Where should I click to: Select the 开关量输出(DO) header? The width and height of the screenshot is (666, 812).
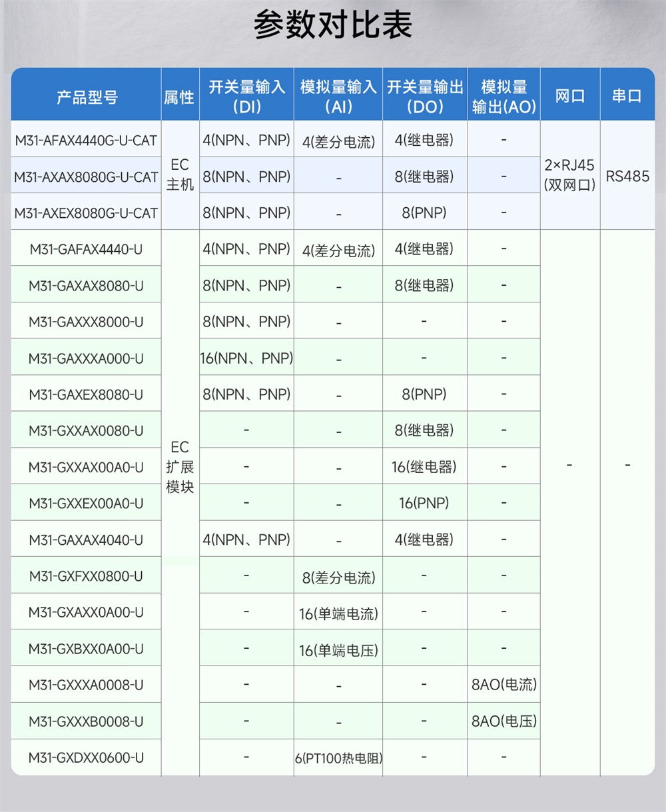(424, 95)
